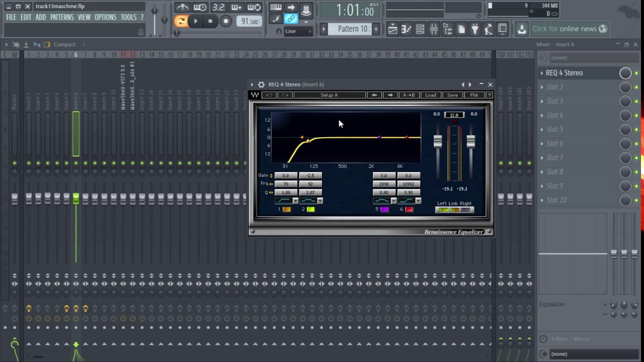
Task: Click the A→B copy button
Action: (409, 95)
